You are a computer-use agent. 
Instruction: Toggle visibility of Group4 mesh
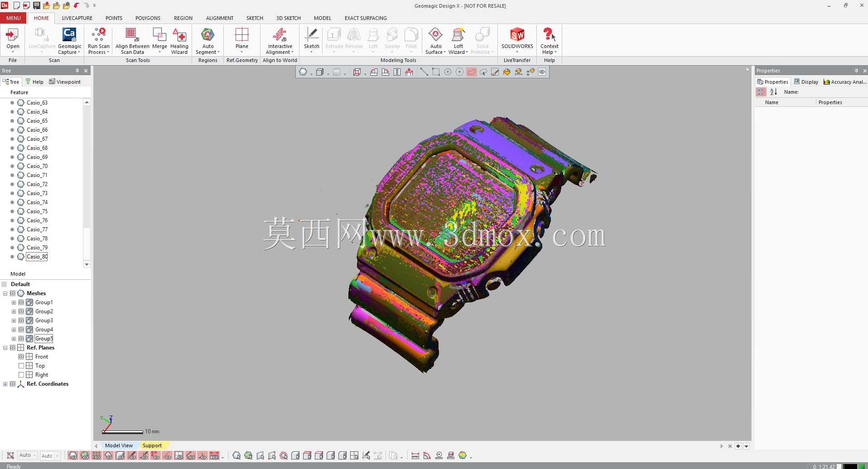[x=21, y=330]
